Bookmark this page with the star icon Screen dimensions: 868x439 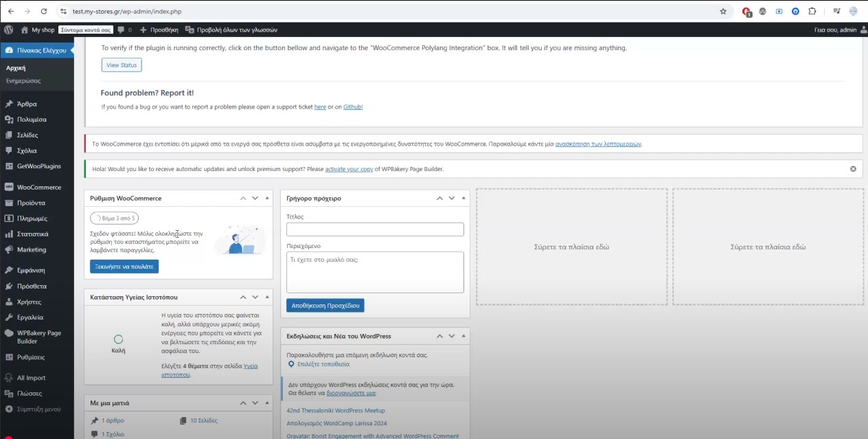[x=723, y=11]
